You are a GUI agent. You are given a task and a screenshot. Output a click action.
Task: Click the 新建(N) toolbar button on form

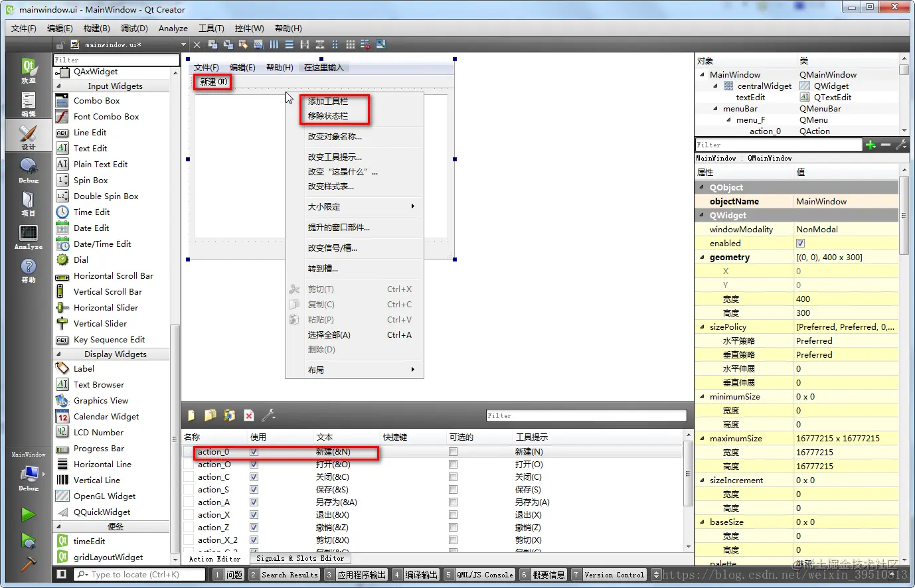(213, 82)
